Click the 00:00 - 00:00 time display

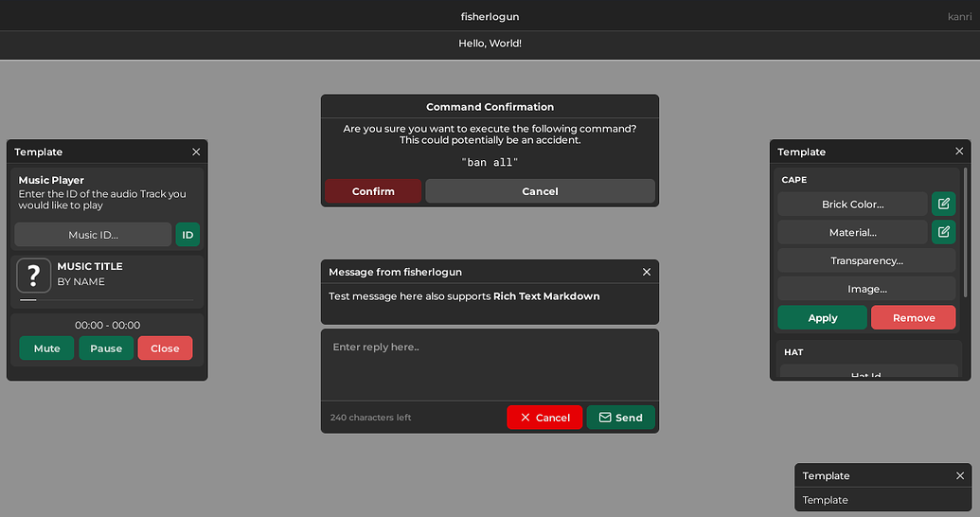click(108, 325)
